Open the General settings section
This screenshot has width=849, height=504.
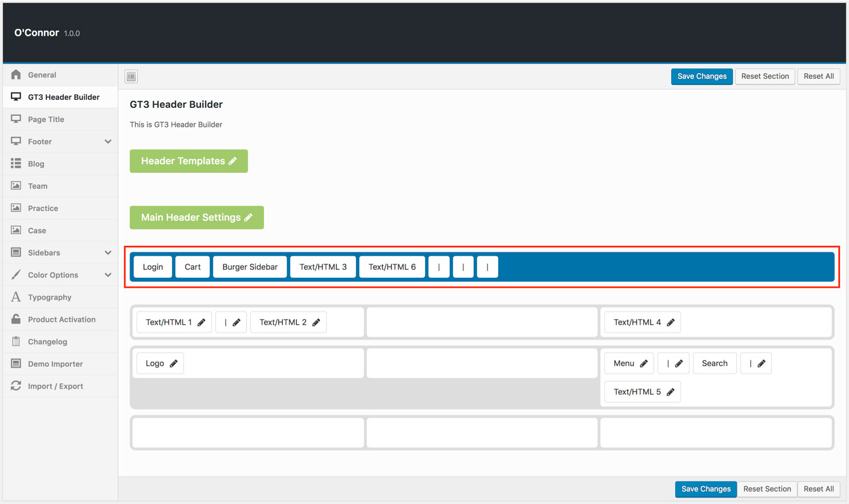[x=60, y=75]
